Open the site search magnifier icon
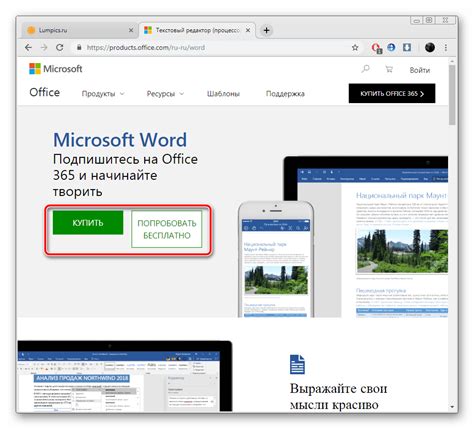The image size is (474, 429). tap(365, 69)
